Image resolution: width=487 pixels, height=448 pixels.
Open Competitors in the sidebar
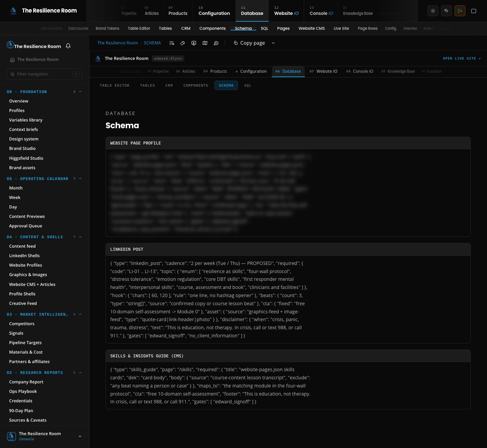(x=22, y=324)
